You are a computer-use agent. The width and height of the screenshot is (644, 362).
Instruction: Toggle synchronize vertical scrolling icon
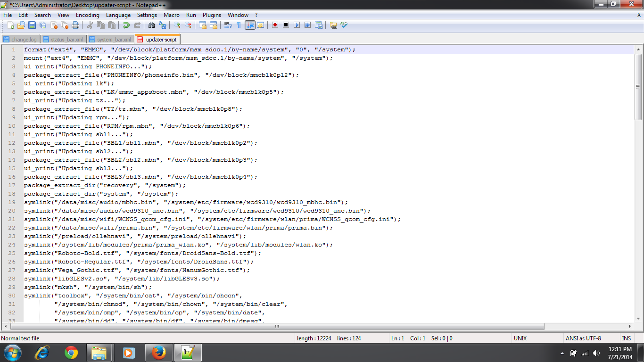[x=202, y=25]
